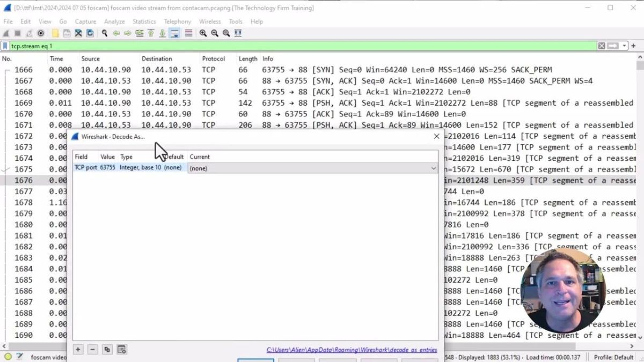This screenshot has height=362, width=644.
Task: Open the Tools menu
Action: [x=236, y=21]
